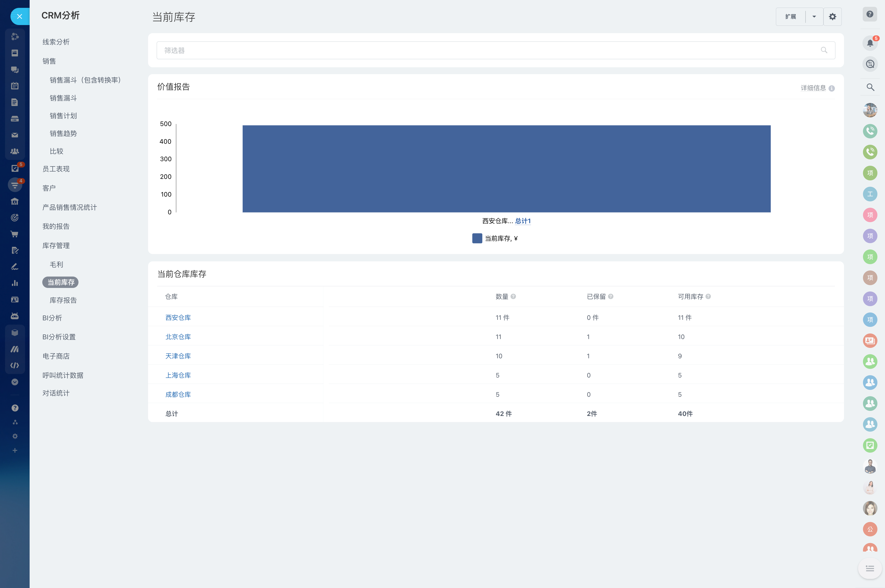Click the tasks checkmark icon with badge
Screen dimensions: 885x588
(15, 168)
